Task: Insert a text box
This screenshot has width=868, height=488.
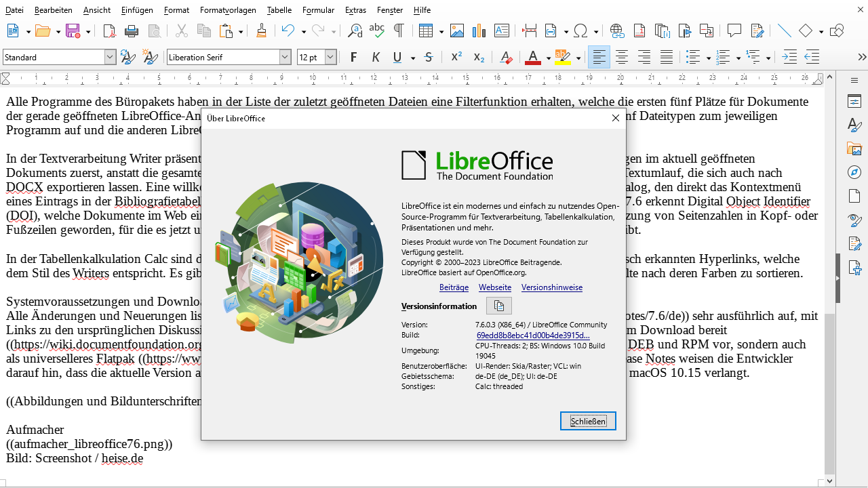Action: tap(502, 30)
